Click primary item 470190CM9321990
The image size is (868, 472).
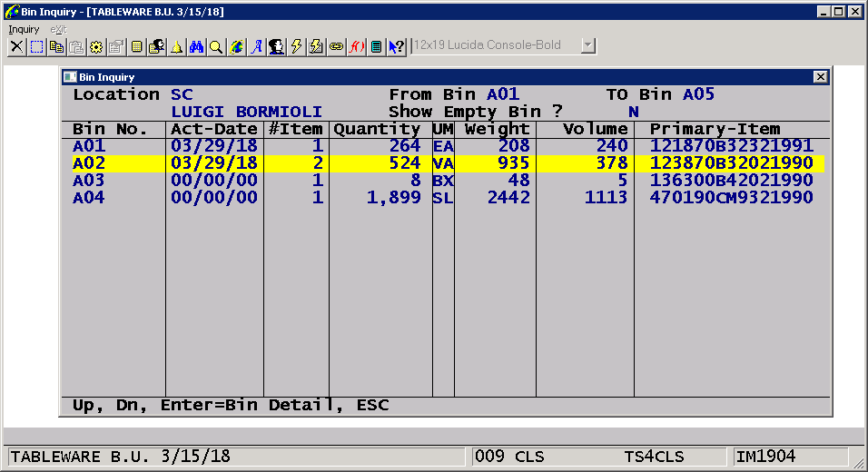pyautogui.click(x=731, y=198)
